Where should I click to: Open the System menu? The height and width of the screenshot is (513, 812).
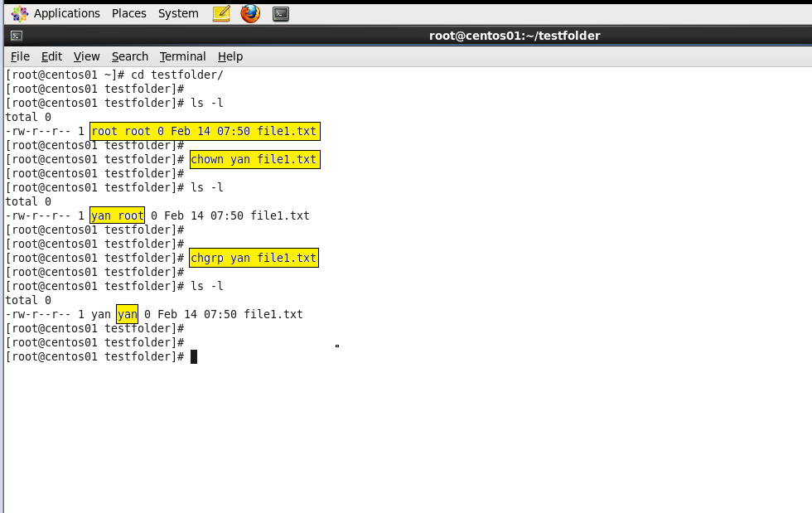[x=178, y=13]
